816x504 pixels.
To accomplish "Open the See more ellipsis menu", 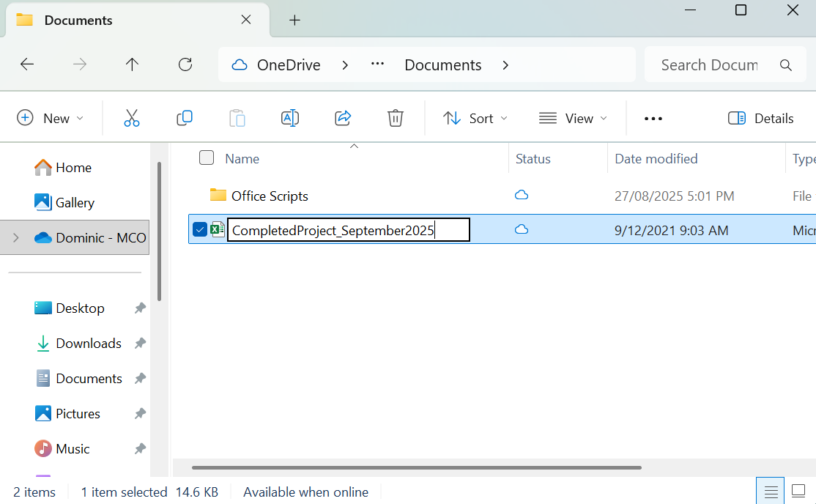I will tap(653, 118).
